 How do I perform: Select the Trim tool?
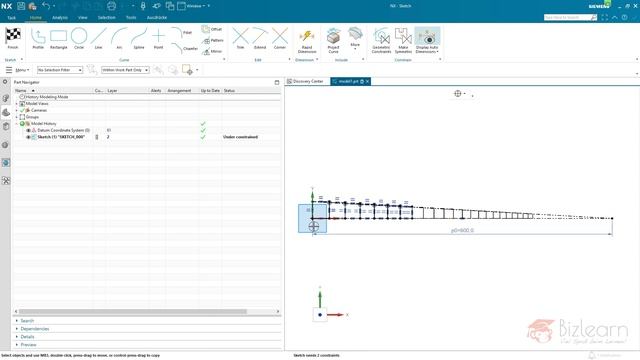click(240, 39)
